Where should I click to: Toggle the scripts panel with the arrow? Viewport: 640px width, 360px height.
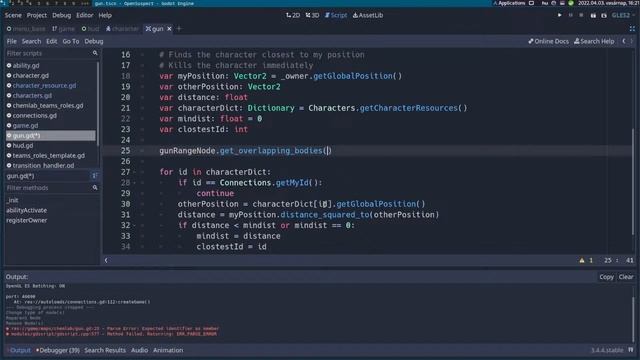point(106,260)
